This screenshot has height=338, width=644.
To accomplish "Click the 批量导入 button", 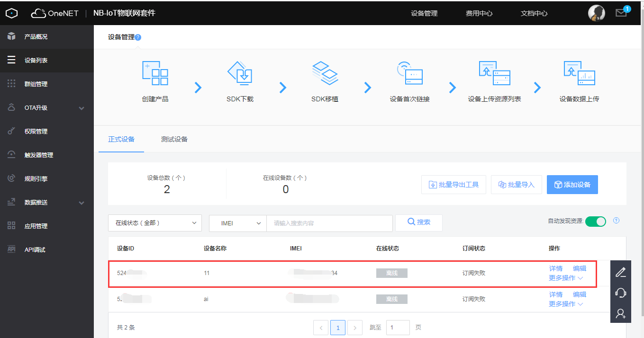I will click(x=516, y=185).
